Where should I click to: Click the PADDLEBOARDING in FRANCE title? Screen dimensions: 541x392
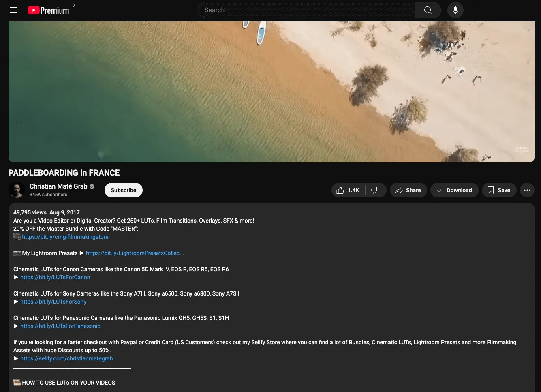[x=64, y=173]
